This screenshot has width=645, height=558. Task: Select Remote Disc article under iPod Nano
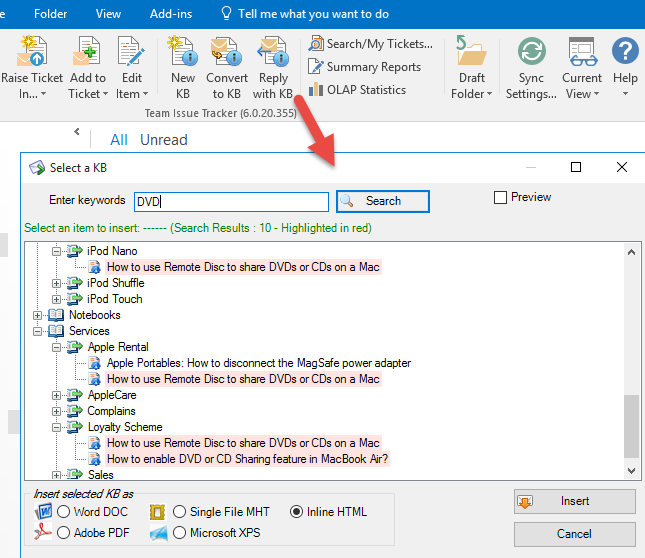click(243, 267)
